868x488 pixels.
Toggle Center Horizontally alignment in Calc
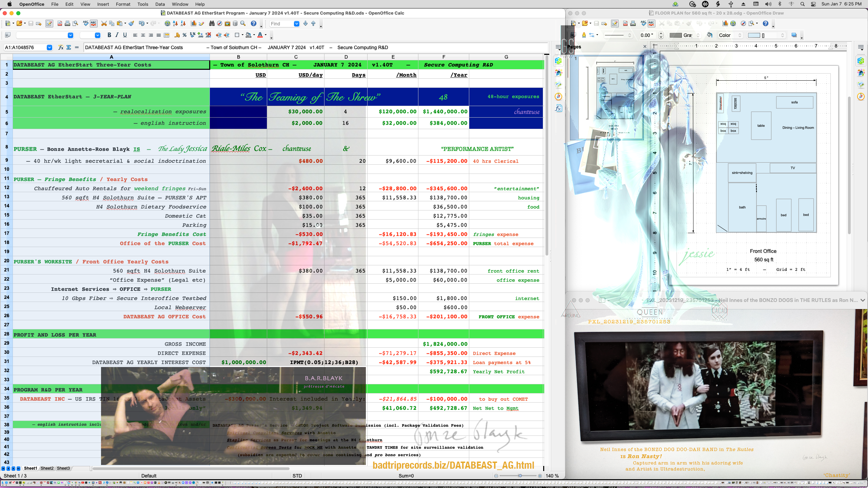[143, 35]
